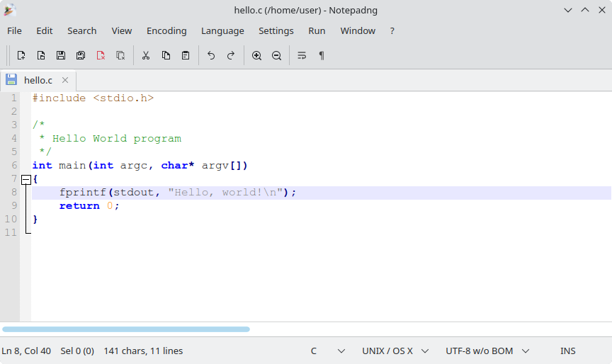Toggle the word wrap toolbar button
This screenshot has width=612, height=364.
click(x=302, y=55)
